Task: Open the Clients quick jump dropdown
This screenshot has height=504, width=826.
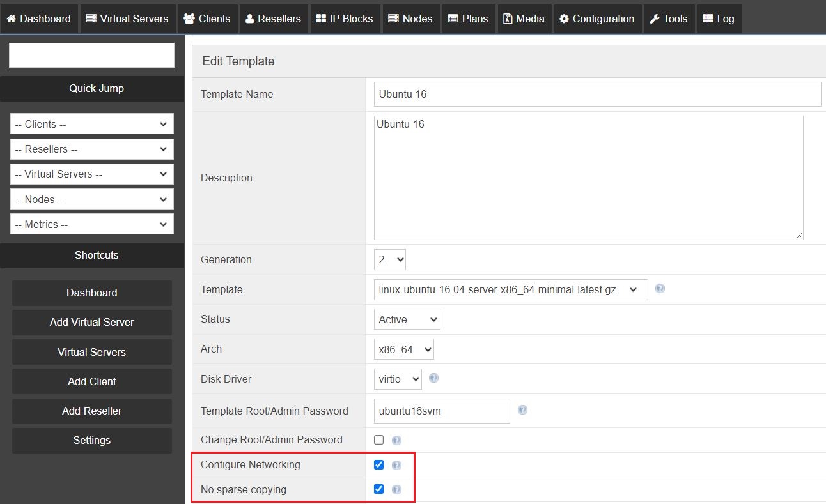Action: click(91, 124)
